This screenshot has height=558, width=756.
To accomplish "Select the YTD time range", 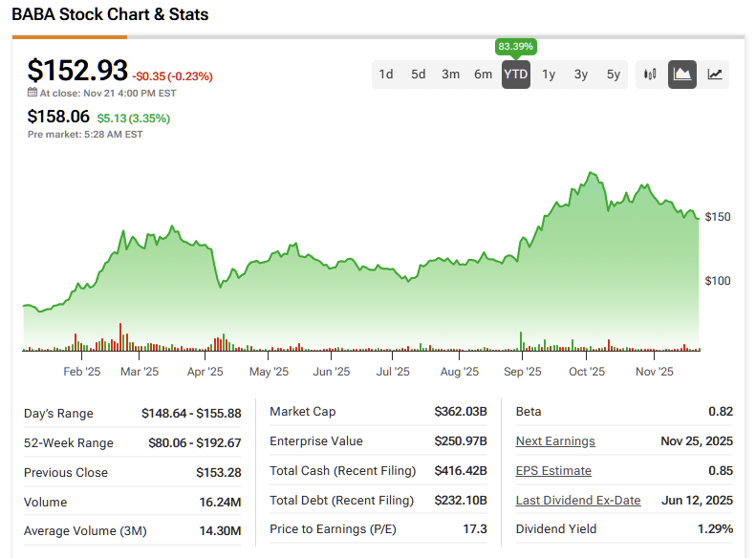I will [x=516, y=75].
